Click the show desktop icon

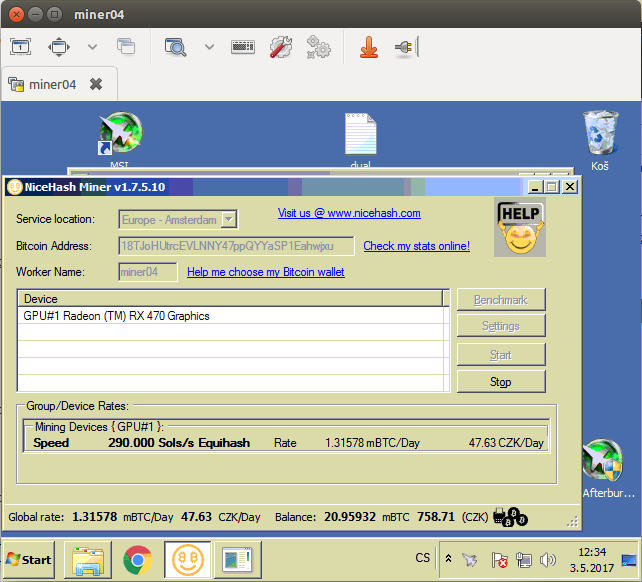coord(629,560)
